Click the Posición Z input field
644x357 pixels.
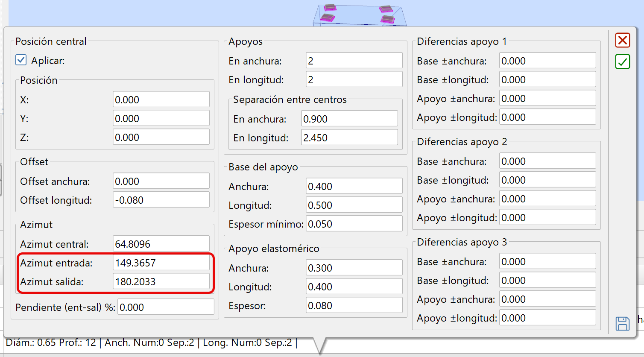pos(161,138)
